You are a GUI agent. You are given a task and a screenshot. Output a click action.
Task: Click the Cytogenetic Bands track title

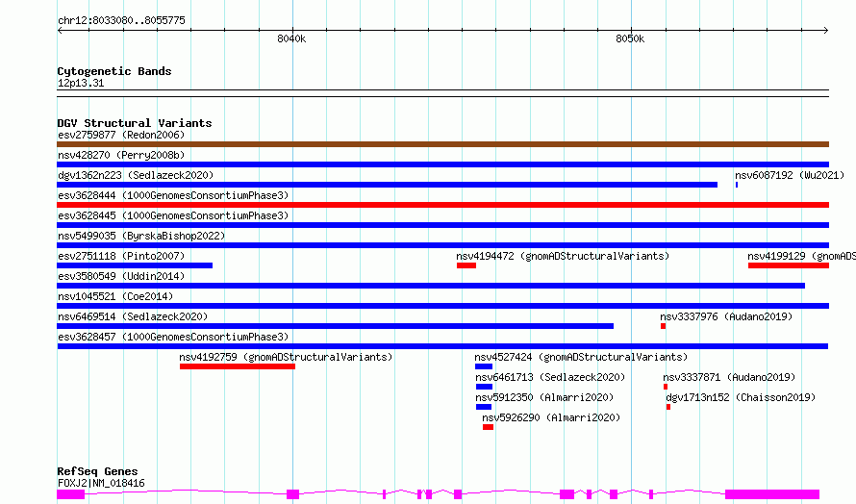tap(114, 71)
